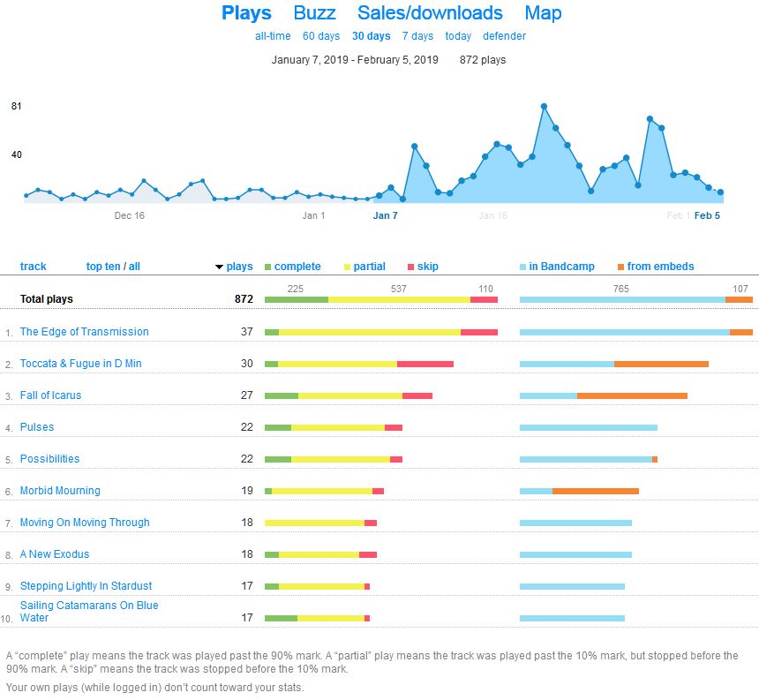
Task: Switch to the Buzz tab
Action: [314, 13]
